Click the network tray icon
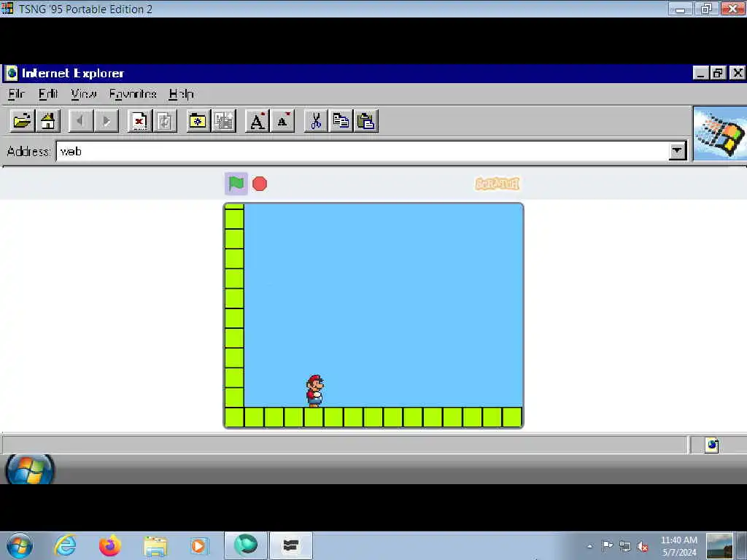This screenshot has height=560, width=747. [625, 547]
